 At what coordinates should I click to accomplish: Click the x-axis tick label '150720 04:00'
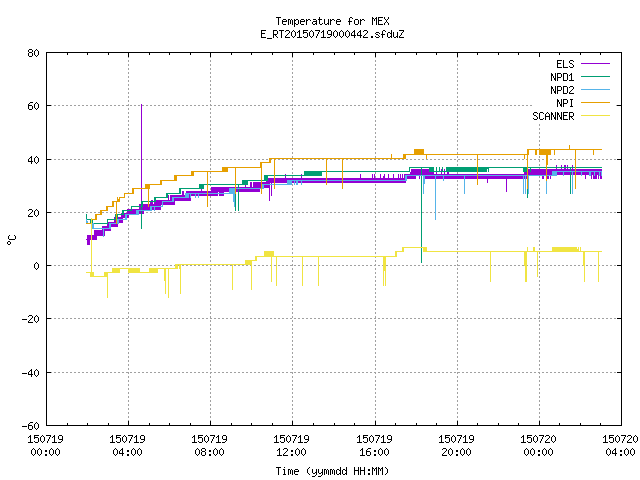620,445
